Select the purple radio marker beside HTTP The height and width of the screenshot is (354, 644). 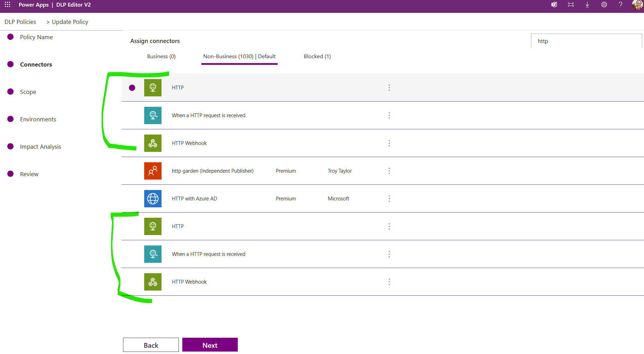132,88
